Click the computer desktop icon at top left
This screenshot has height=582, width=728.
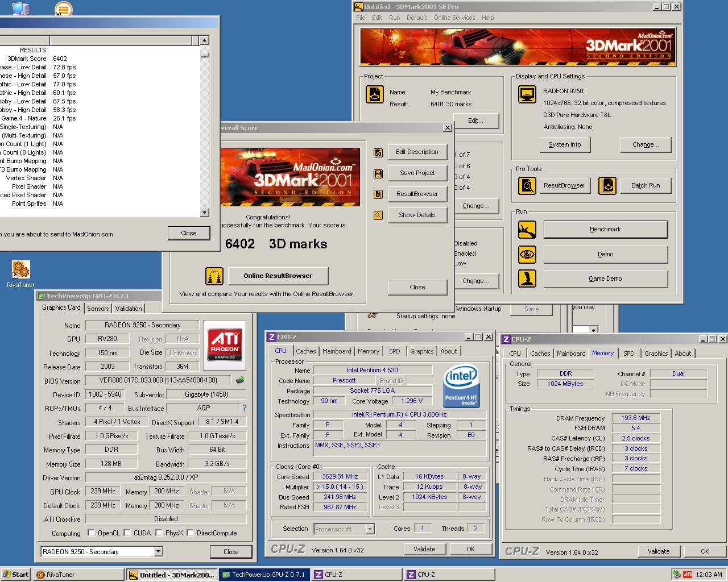20,8
